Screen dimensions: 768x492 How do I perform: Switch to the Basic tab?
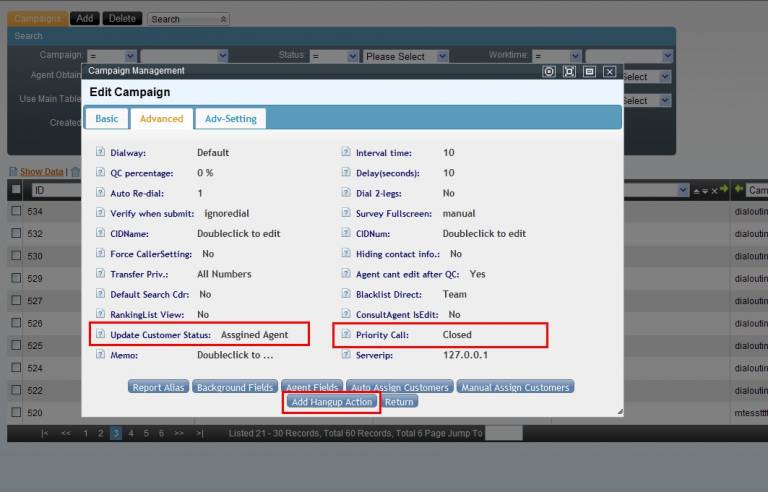click(107, 118)
